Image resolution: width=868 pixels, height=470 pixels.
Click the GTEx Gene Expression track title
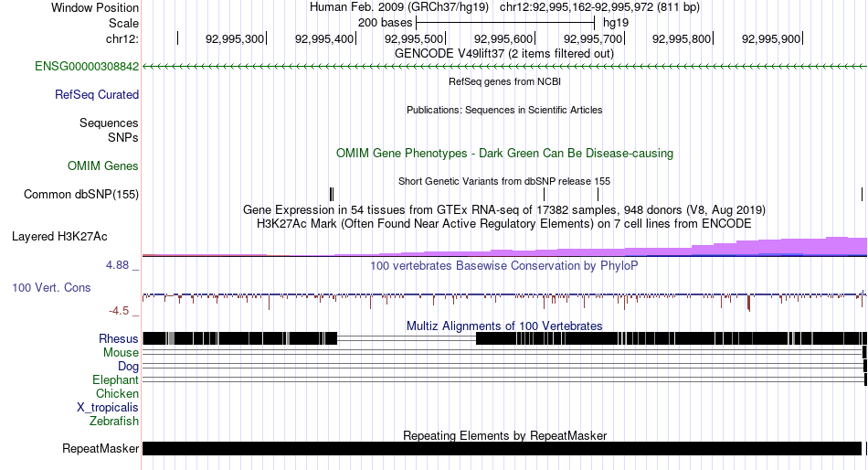[504, 210]
